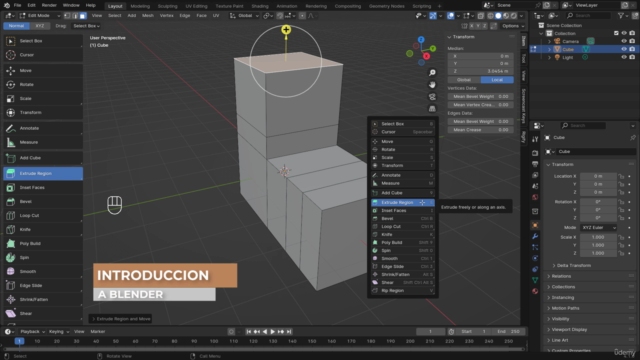Viewport: 640px width, 360px height.
Task: Open the File menu
Action: pyautogui.click(x=17, y=5)
